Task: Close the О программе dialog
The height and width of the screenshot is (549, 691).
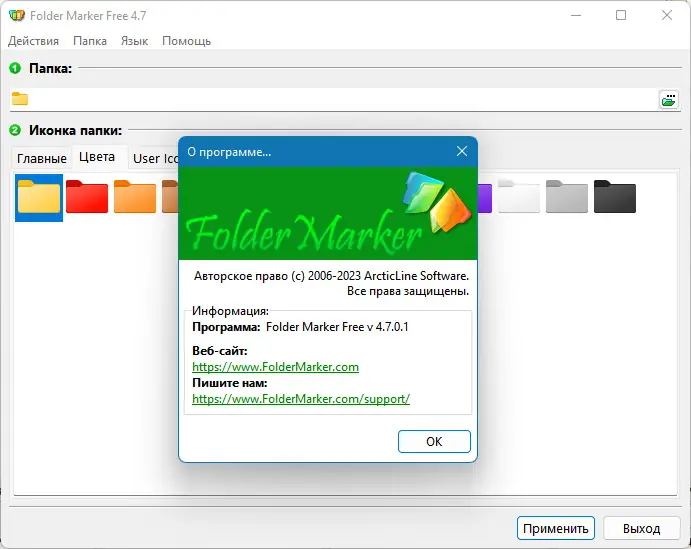Action: (x=462, y=152)
